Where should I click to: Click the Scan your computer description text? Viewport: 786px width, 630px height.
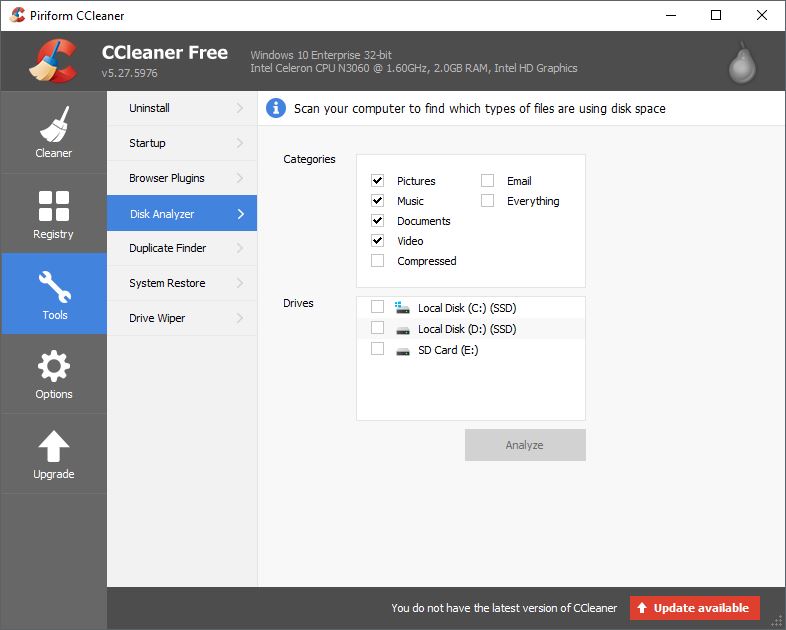click(x=480, y=109)
